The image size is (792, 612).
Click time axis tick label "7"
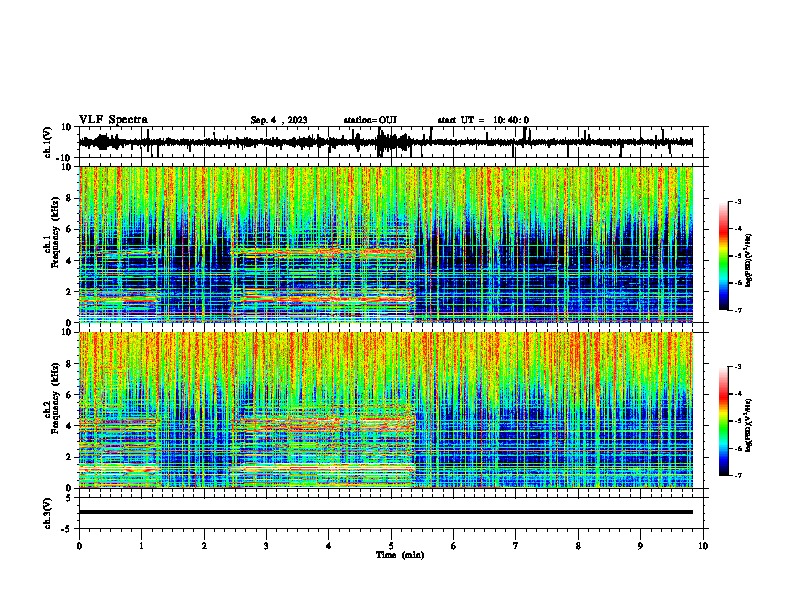(516, 546)
